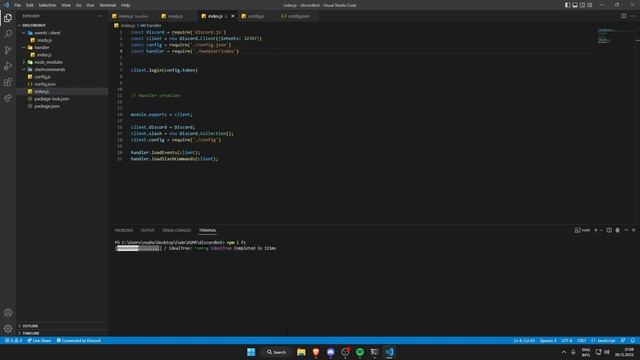The image size is (640, 360).
Task: Expand the Outline section
Action: 62,326
